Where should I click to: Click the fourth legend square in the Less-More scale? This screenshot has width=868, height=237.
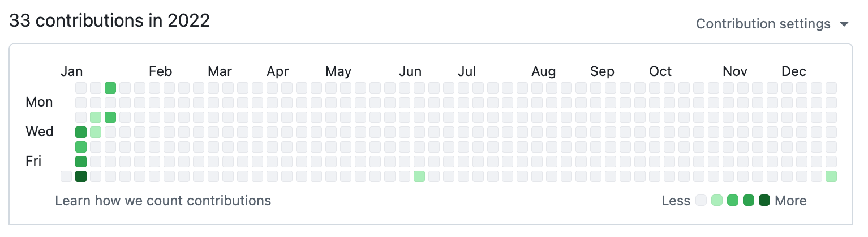(749, 200)
